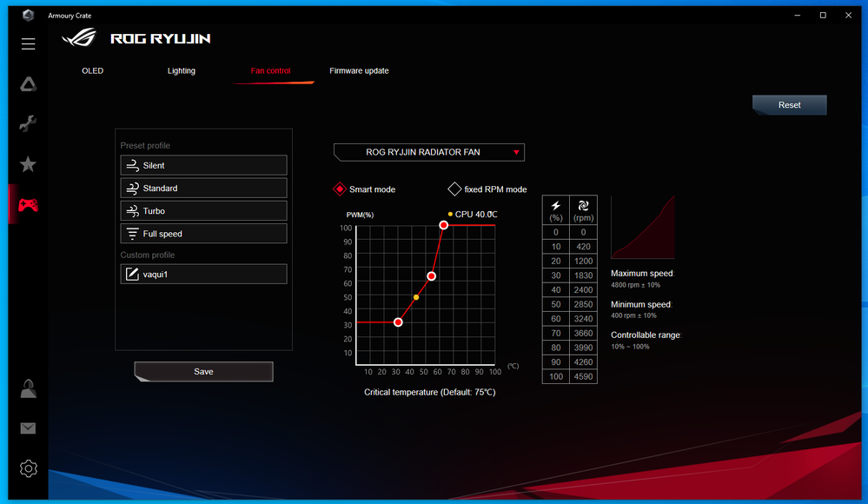The height and width of the screenshot is (504, 868).
Task: Switch to the Firmware update tab
Action: click(x=359, y=71)
